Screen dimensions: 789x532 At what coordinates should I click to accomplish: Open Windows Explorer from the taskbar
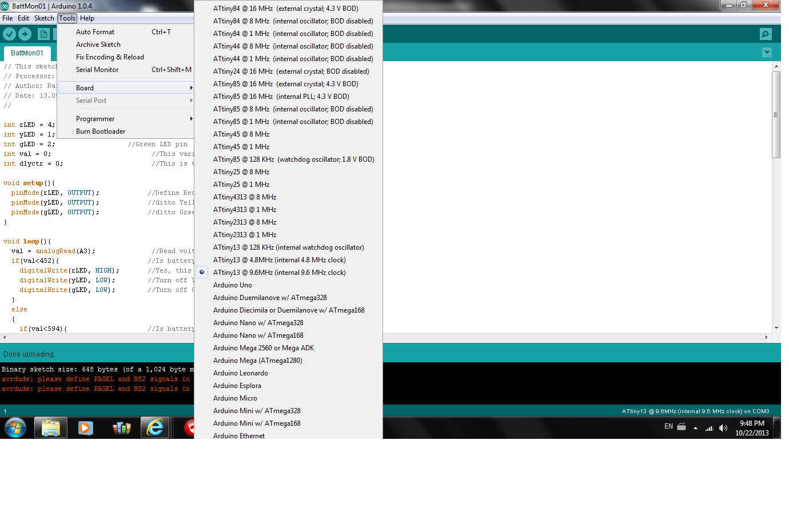50,427
